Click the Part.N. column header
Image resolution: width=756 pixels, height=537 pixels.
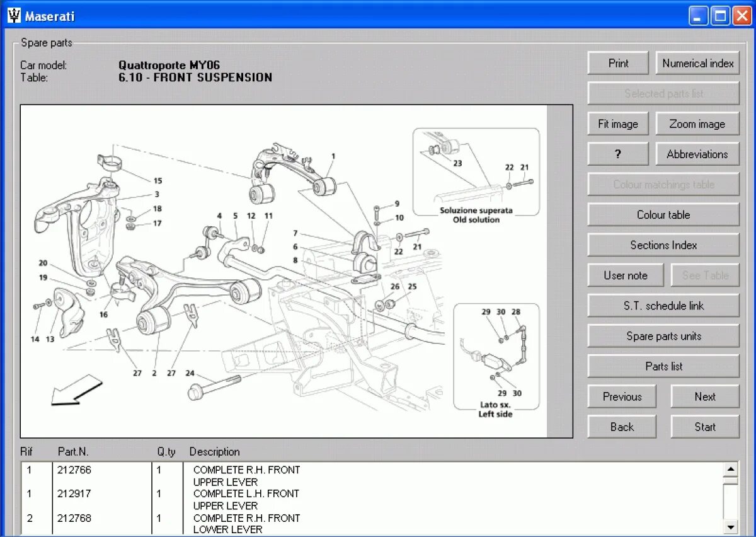tap(73, 452)
